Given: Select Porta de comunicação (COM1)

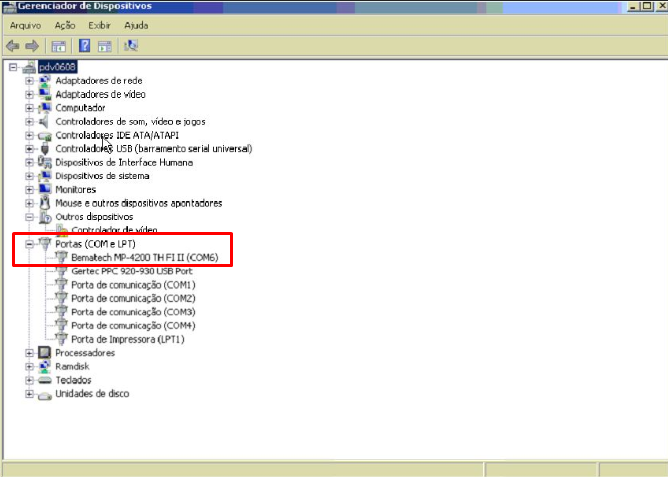Looking at the screenshot, I should 133,284.
